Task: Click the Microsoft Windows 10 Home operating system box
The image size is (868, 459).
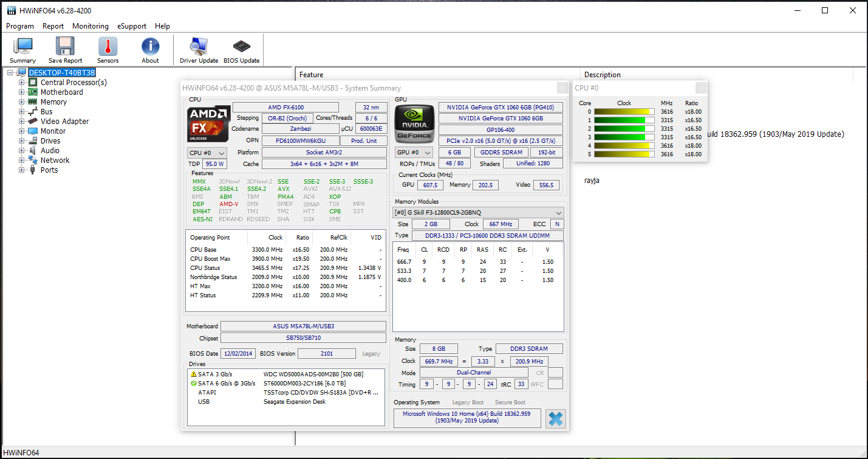Action: tap(467, 418)
